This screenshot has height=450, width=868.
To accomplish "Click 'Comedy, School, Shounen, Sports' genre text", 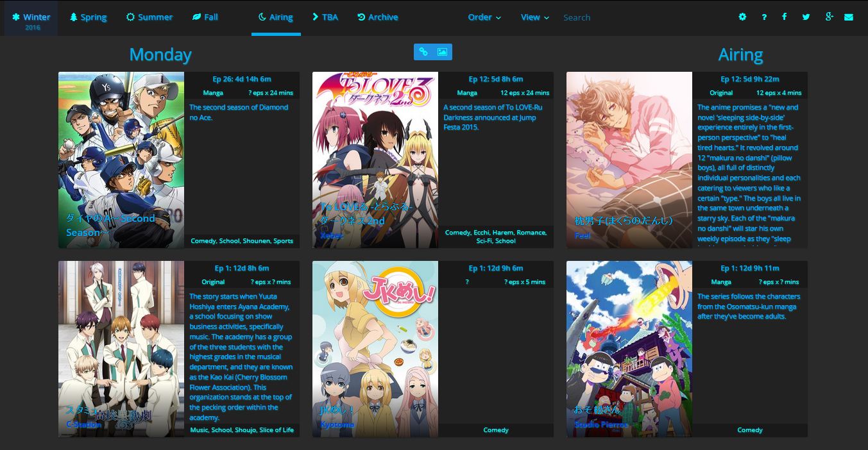I will coord(242,241).
